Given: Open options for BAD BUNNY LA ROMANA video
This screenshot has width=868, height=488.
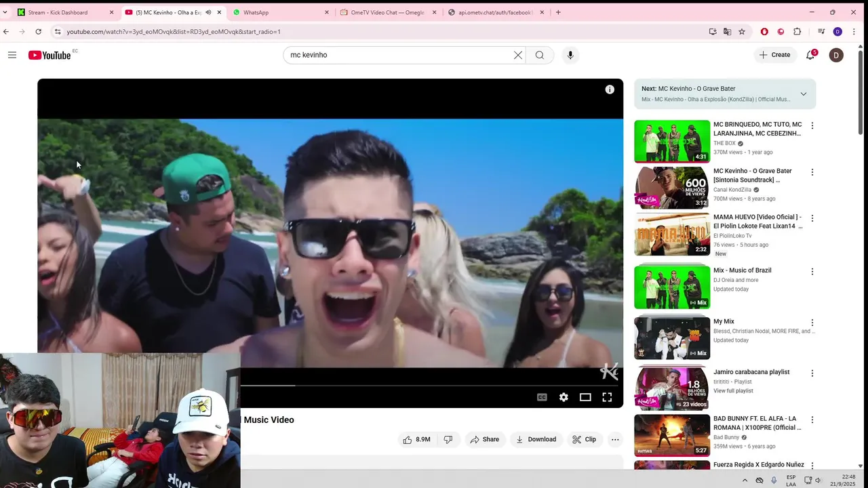Looking at the screenshot, I should click(x=812, y=420).
